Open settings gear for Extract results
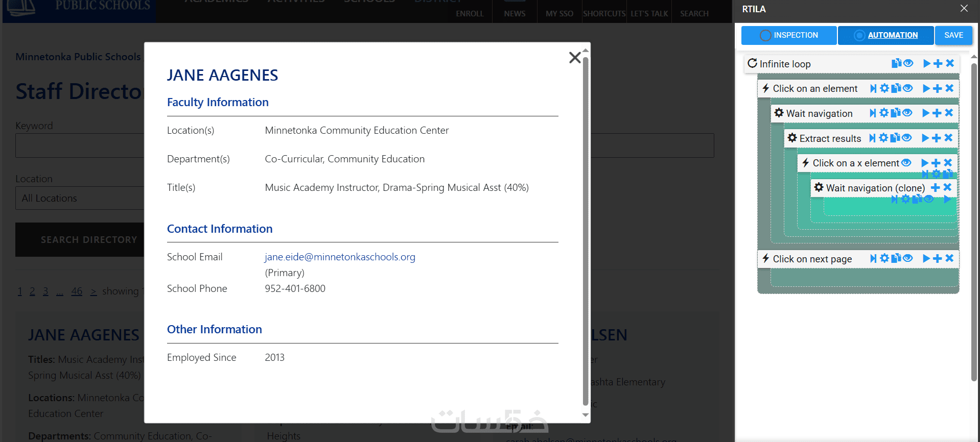The height and width of the screenshot is (442, 980). [883, 138]
